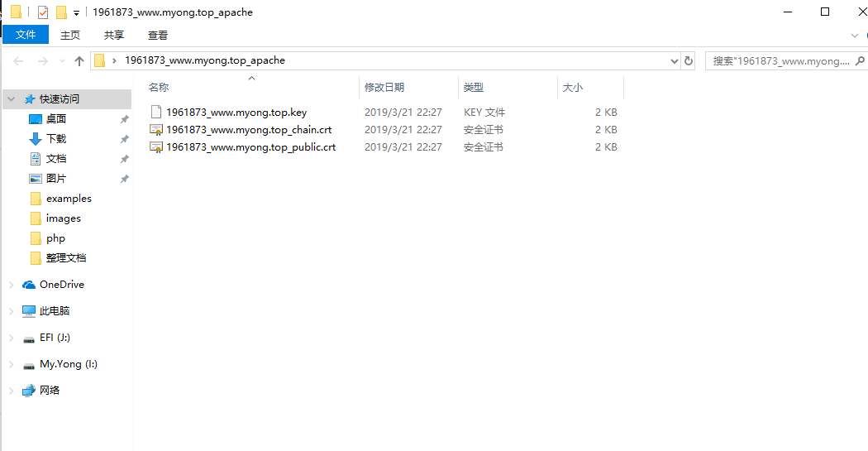Select the chain.crt certificate file icon
Image resolution: width=868 pixels, height=451 pixels.
point(156,130)
